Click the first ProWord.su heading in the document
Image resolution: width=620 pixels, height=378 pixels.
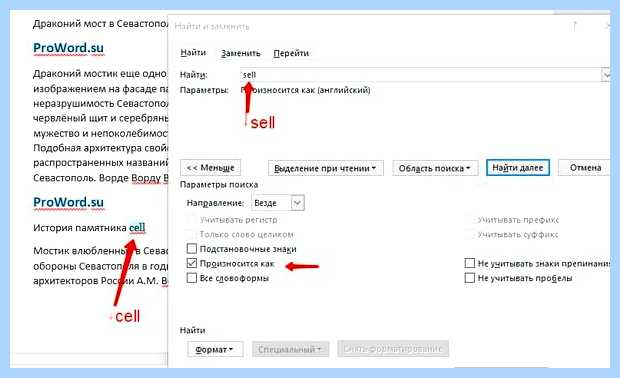pyautogui.click(x=68, y=48)
